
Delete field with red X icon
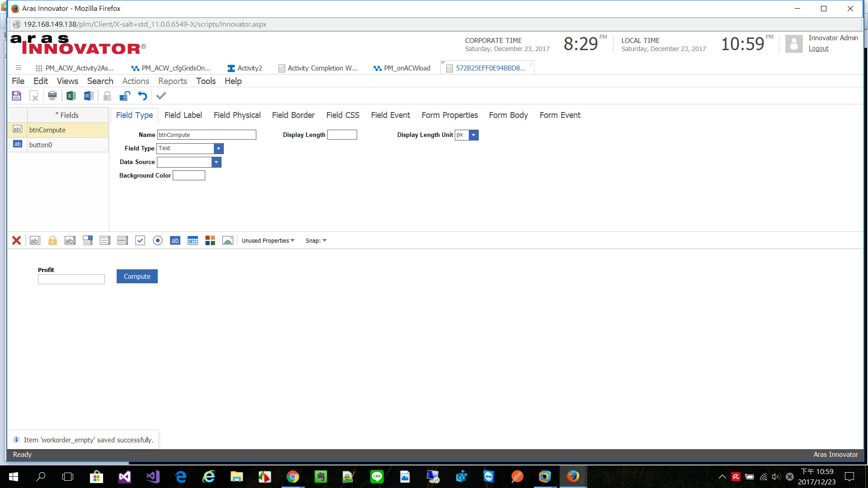pyautogui.click(x=17, y=240)
